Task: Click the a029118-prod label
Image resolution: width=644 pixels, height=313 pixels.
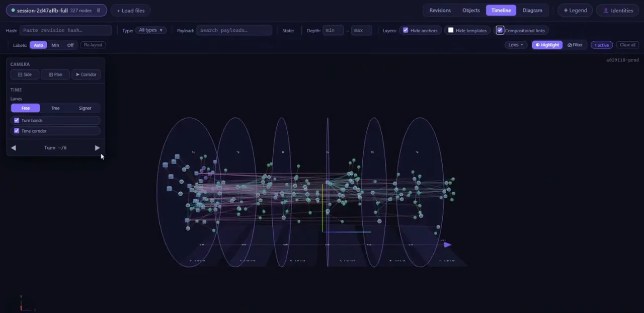Action: tap(622, 60)
